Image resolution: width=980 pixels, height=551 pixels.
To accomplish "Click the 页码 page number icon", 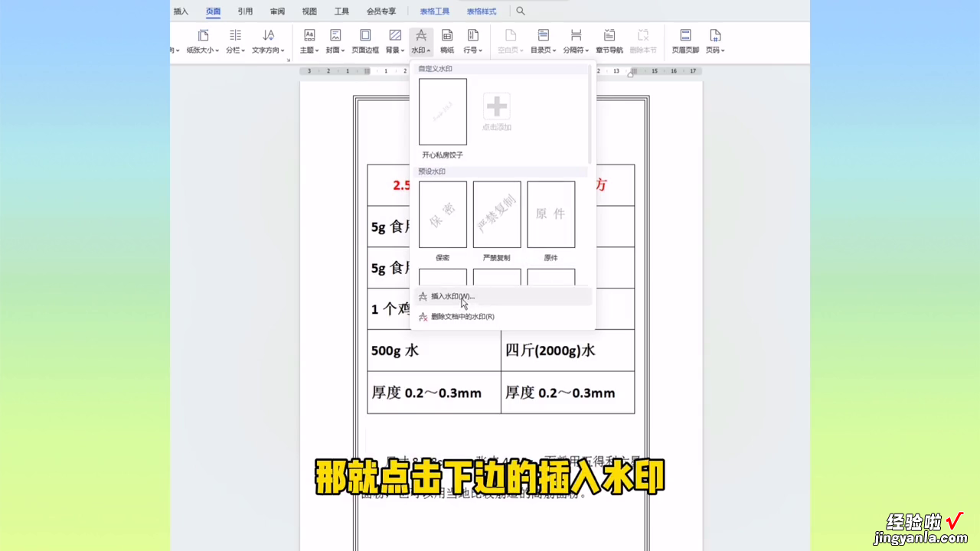I will tap(715, 35).
